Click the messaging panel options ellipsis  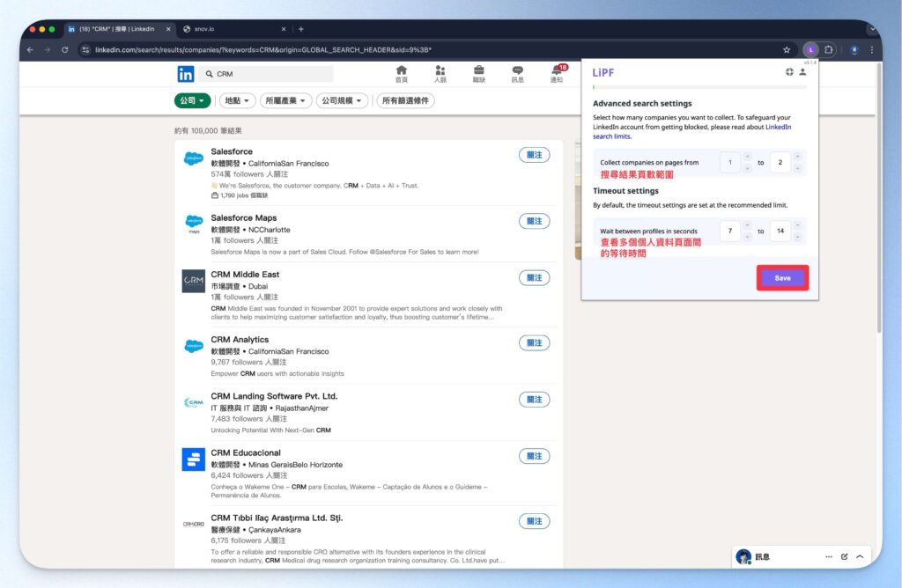[x=828, y=556]
